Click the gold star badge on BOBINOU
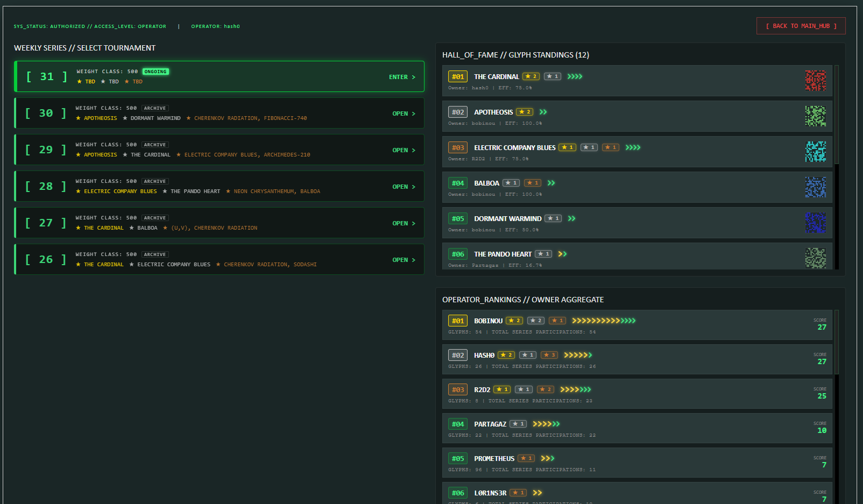 pos(514,321)
